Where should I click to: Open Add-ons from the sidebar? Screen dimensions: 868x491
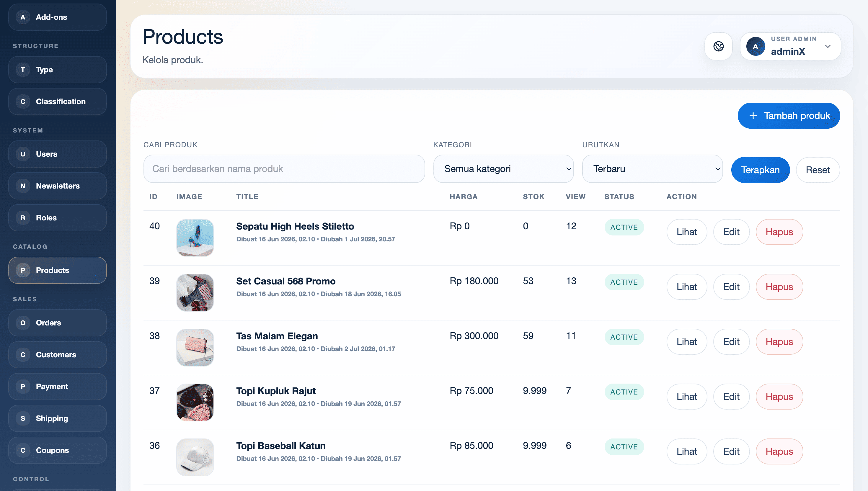(x=57, y=17)
